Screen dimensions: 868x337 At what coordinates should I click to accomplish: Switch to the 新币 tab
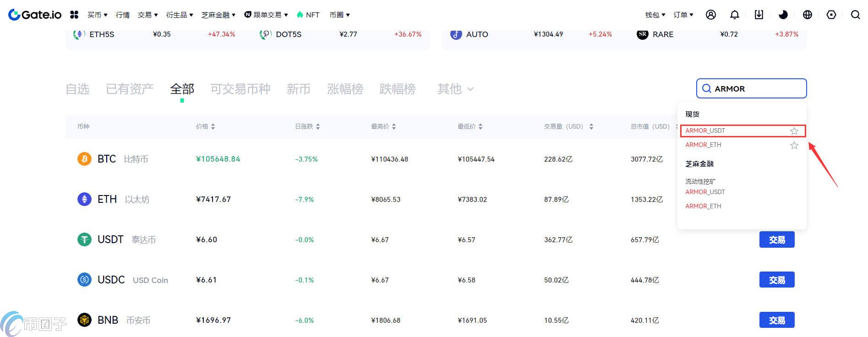tap(299, 89)
